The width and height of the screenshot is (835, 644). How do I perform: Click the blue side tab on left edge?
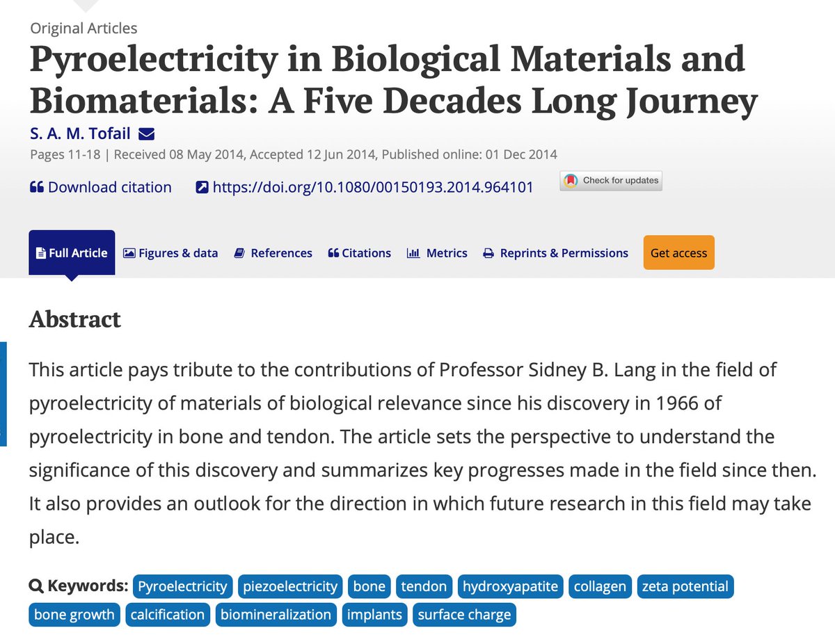(x=3, y=394)
